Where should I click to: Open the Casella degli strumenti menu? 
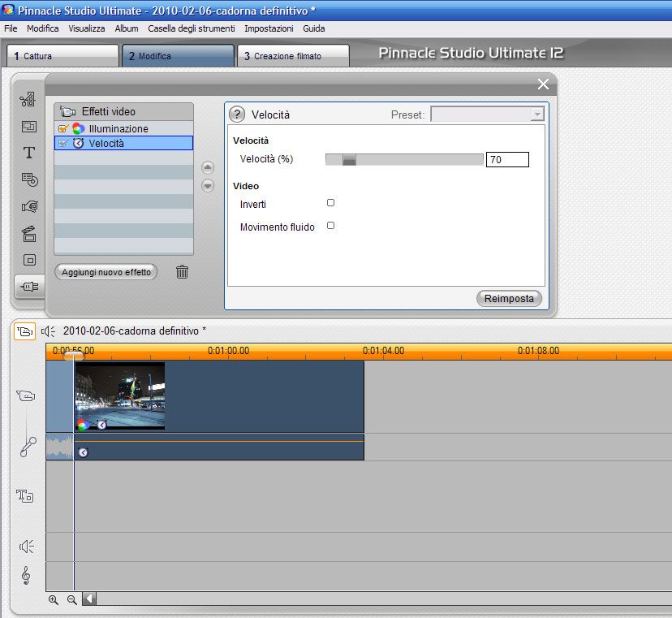(x=192, y=28)
